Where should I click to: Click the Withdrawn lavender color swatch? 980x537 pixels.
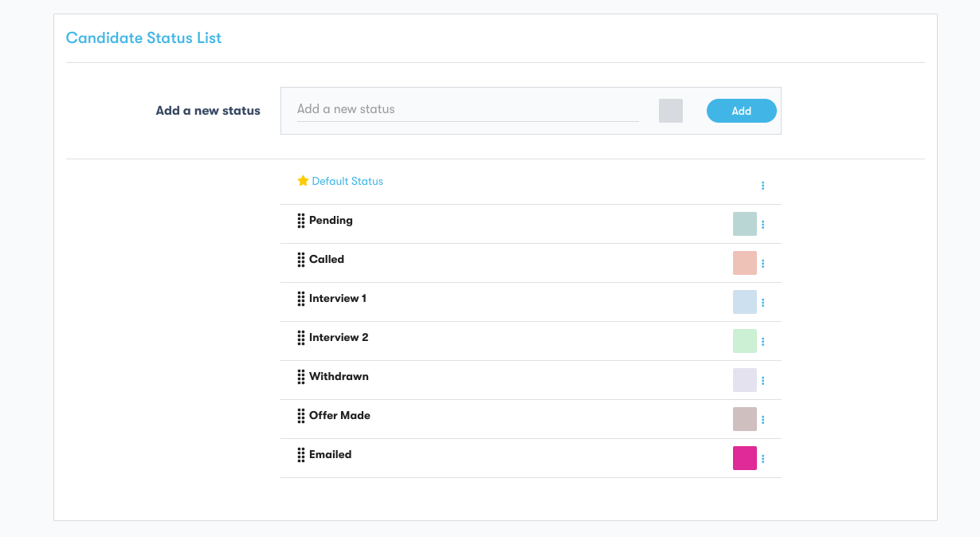[745, 380]
